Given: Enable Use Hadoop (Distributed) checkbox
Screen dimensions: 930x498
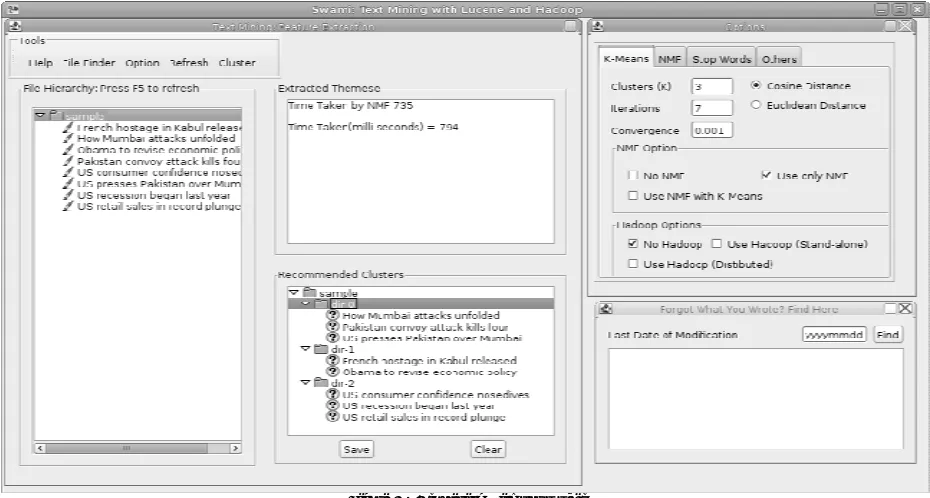Looking at the screenshot, I should pos(633,264).
